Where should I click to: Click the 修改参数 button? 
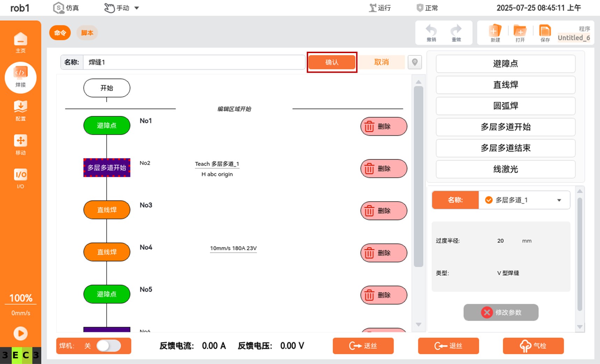501,312
